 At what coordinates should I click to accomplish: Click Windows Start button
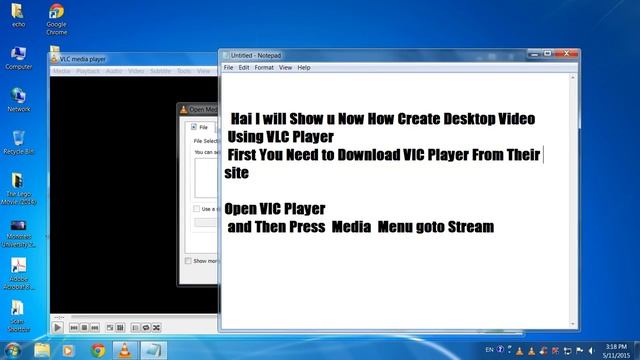click(13, 350)
